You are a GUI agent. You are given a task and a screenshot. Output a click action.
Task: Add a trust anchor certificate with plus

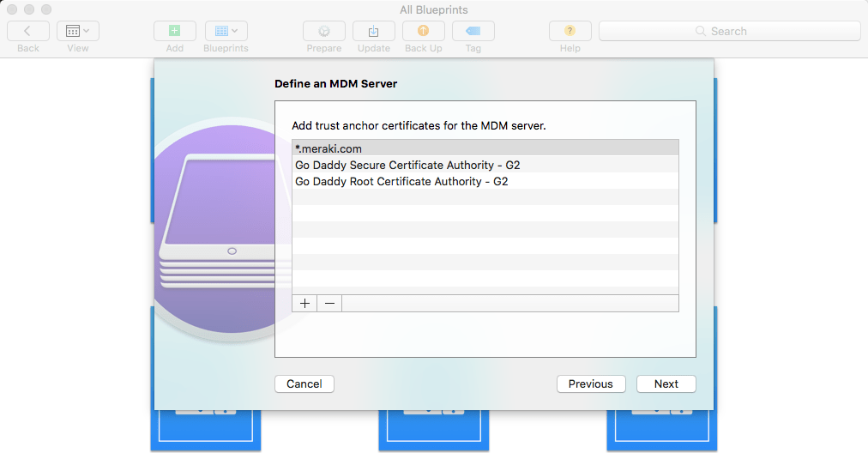point(304,303)
